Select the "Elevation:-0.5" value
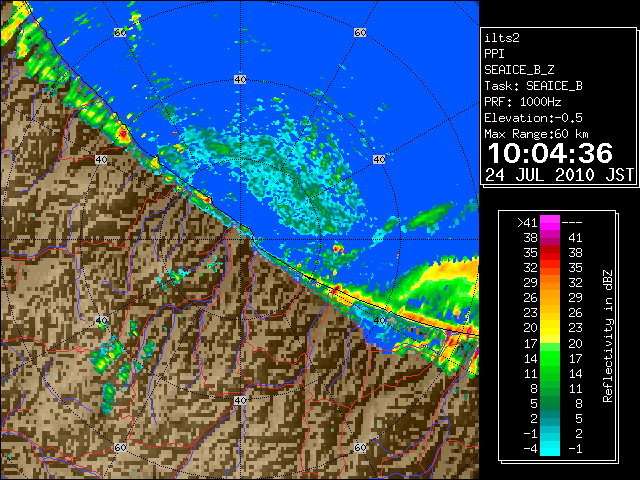Viewport: 640px width, 480px height. click(x=533, y=118)
